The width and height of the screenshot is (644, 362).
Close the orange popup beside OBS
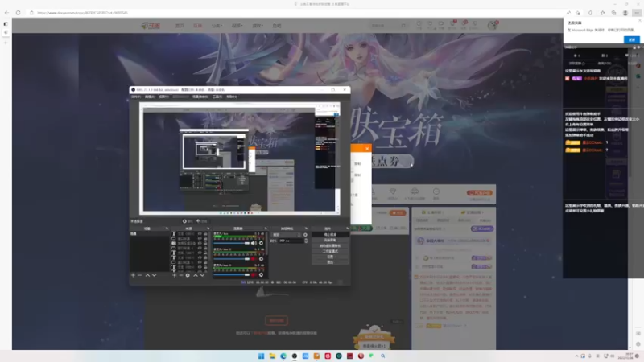[x=367, y=149]
